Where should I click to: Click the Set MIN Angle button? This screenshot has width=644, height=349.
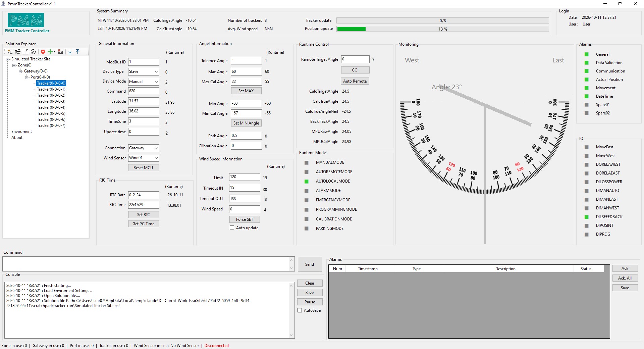point(246,123)
